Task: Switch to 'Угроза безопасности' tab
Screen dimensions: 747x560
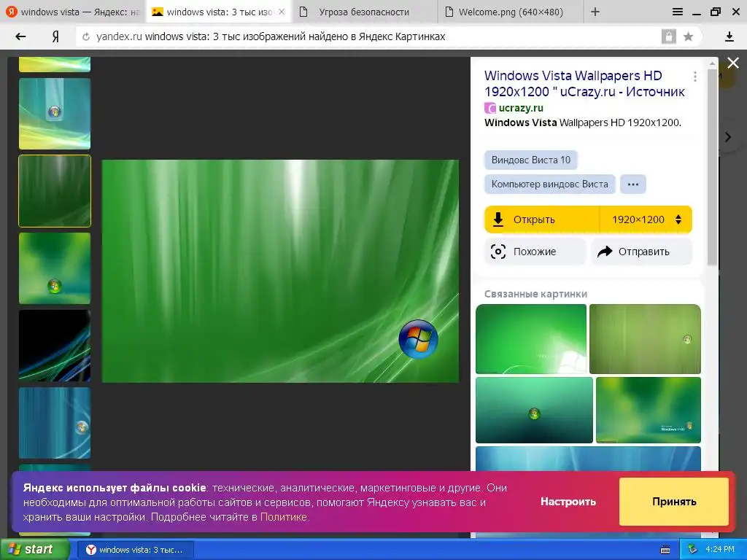Action: tap(365, 12)
